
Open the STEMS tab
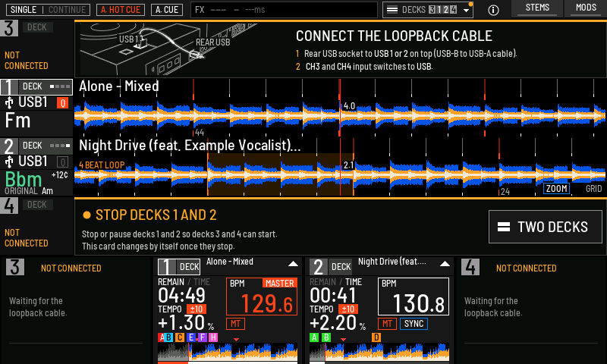click(537, 8)
